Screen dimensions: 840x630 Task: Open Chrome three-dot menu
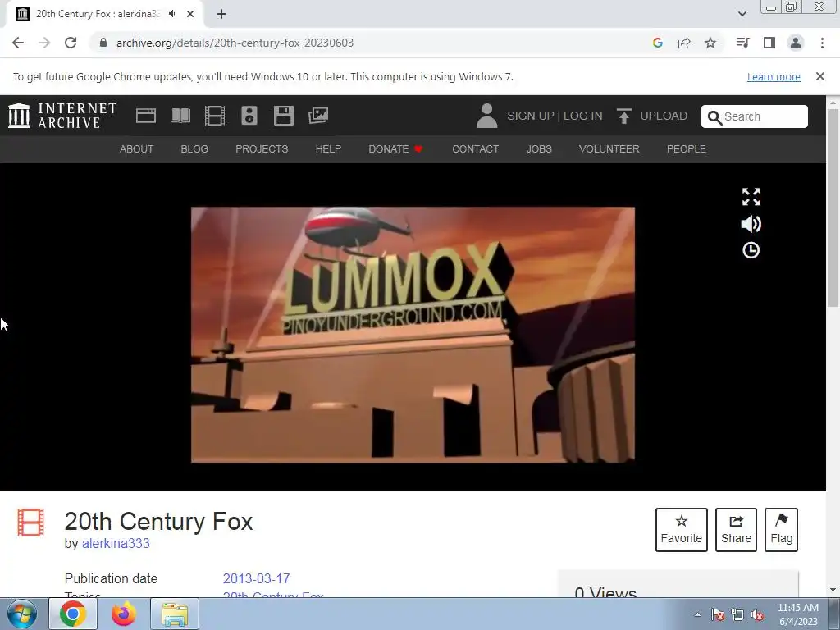click(x=822, y=43)
